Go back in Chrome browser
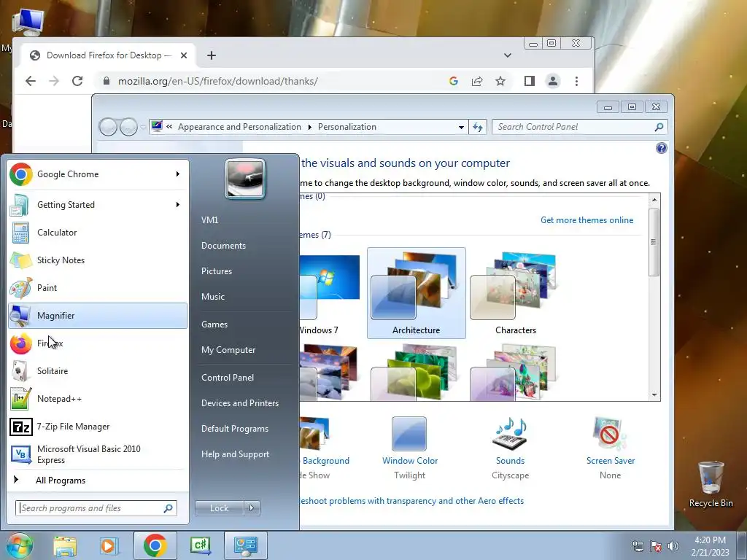The height and width of the screenshot is (560, 747). click(x=31, y=81)
